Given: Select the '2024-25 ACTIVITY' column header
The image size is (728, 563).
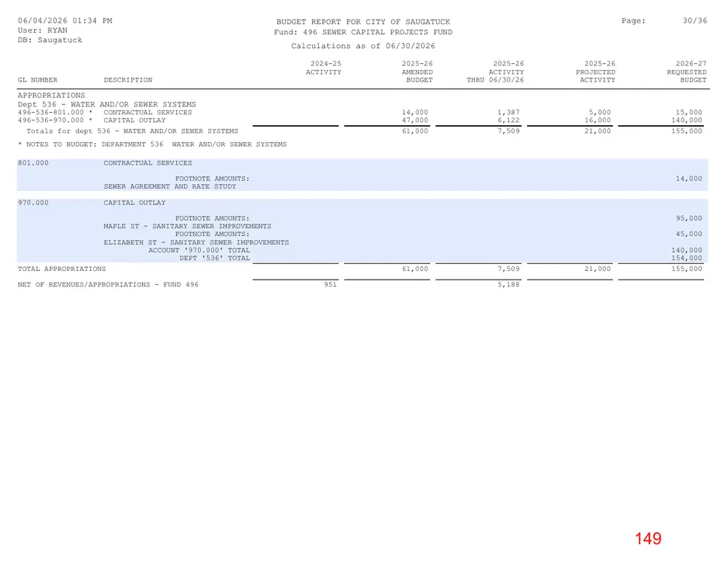Looking at the screenshot, I should pyautogui.click(x=324, y=68).
